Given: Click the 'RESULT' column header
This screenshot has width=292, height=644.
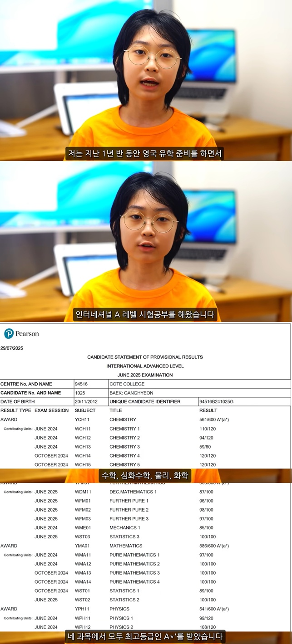Looking at the screenshot, I should point(208,410).
